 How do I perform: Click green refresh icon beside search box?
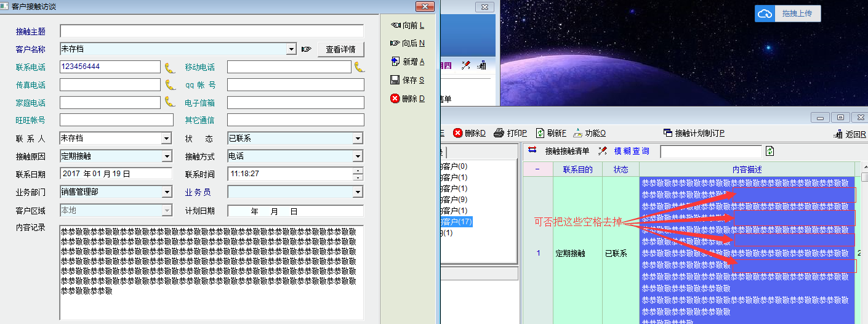[x=770, y=151]
